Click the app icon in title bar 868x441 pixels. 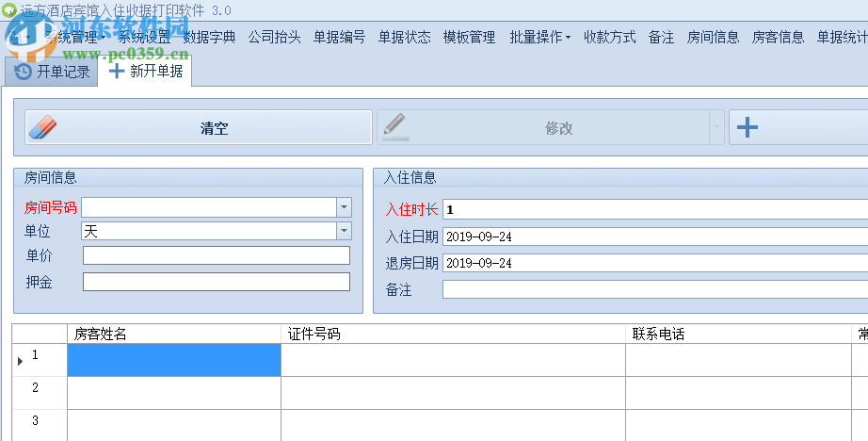pyautogui.click(x=8, y=9)
